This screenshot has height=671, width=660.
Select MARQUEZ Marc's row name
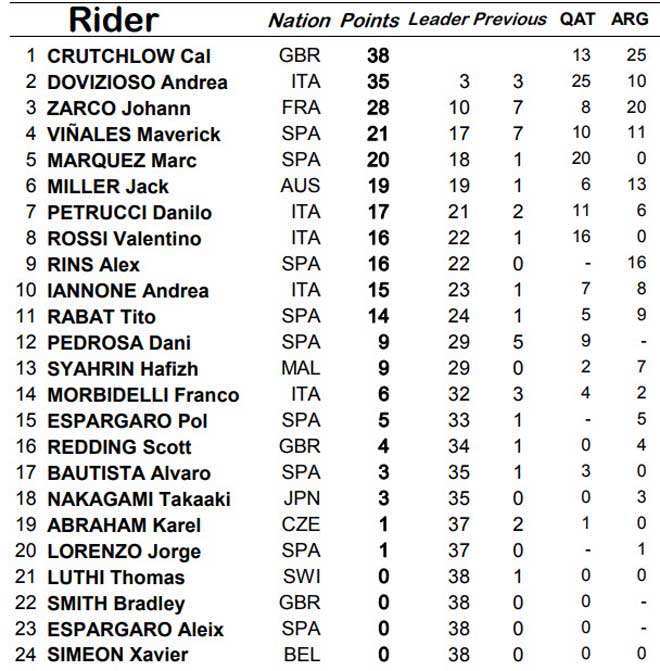[x=122, y=160]
